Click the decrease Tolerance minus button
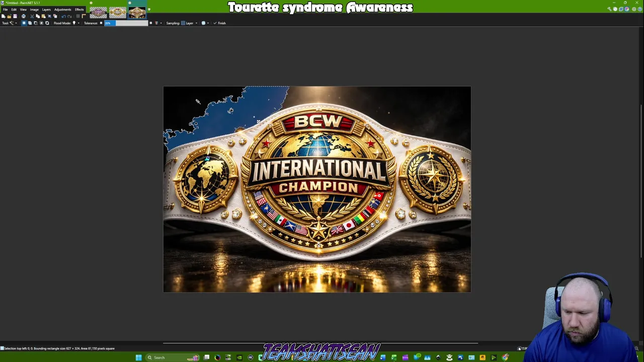644x362 pixels. coord(101,23)
